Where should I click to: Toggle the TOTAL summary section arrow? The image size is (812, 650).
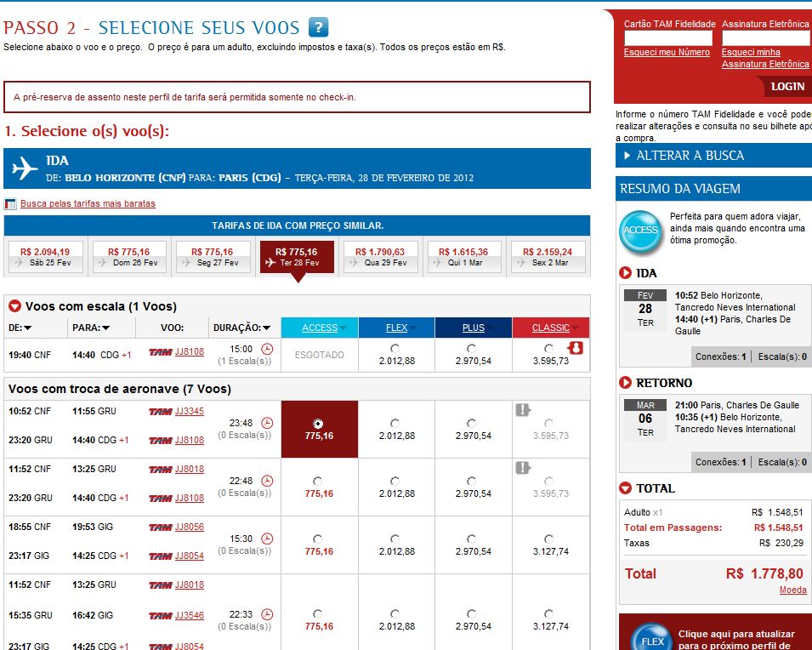click(625, 487)
